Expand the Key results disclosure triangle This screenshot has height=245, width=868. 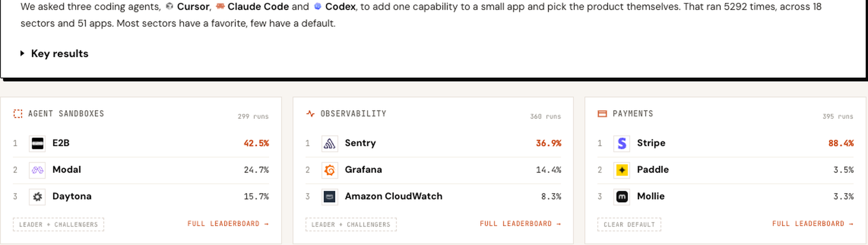[22, 54]
